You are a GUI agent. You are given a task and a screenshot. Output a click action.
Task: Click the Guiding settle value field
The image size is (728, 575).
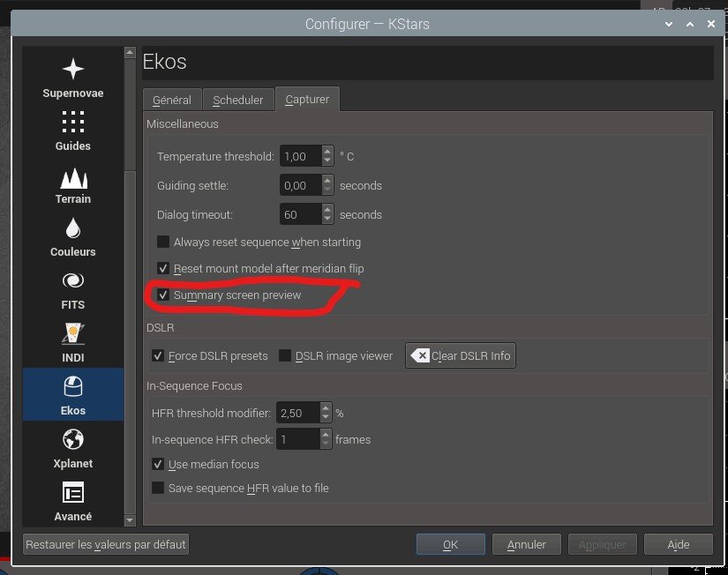pyautogui.click(x=301, y=185)
